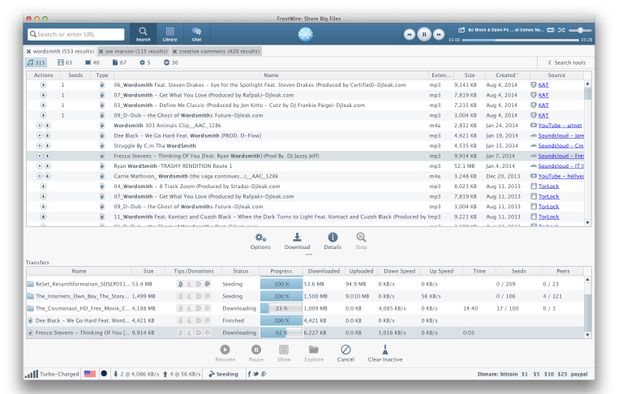Toggle shuffle playback in player
Viewport: 618px width, 394px height.
click(x=561, y=30)
